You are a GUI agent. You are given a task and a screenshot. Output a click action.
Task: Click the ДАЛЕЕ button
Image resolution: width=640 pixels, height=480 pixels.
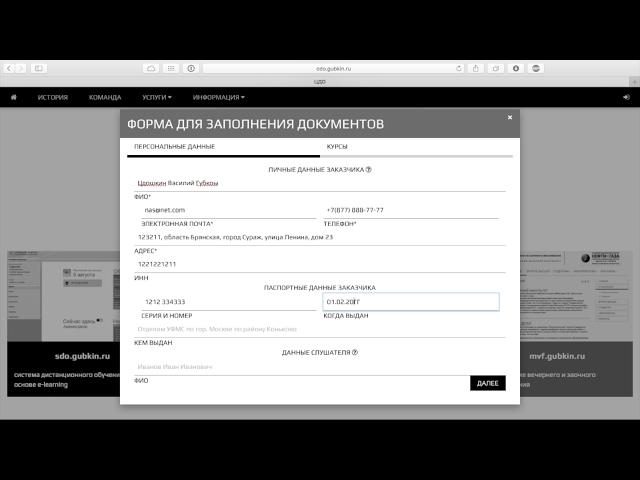coord(488,383)
